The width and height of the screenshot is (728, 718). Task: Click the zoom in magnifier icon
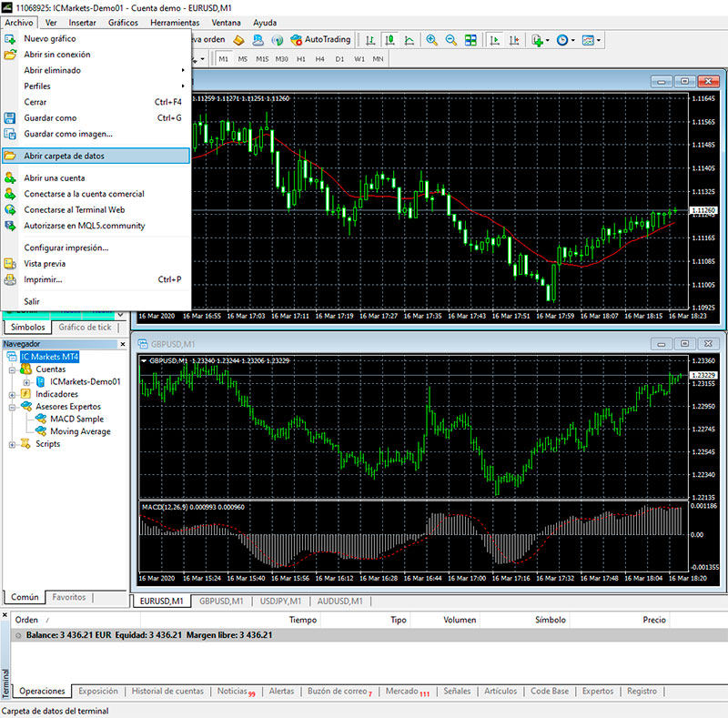coord(430,40)
